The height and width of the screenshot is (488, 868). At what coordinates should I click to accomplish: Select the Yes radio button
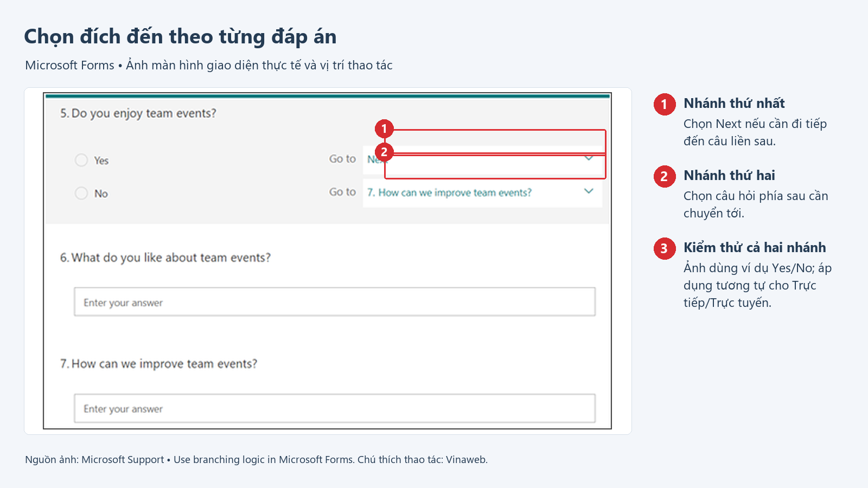click(81, 160)
